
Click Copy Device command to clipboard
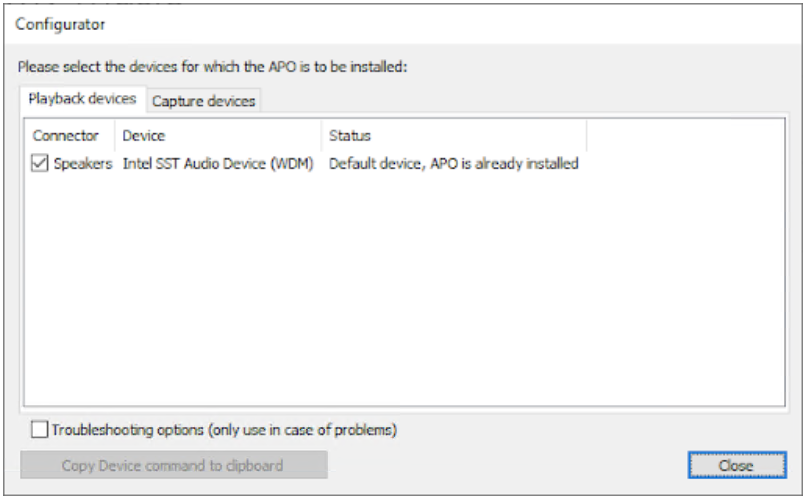pos(173,465)
